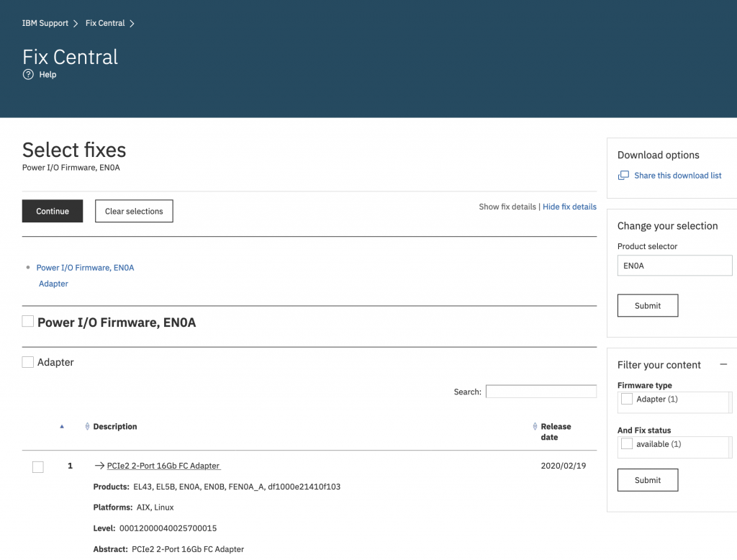Enable the Adapter (1) firmware type filter
Screen dimensions: 737x560
(x=627, y=399)
